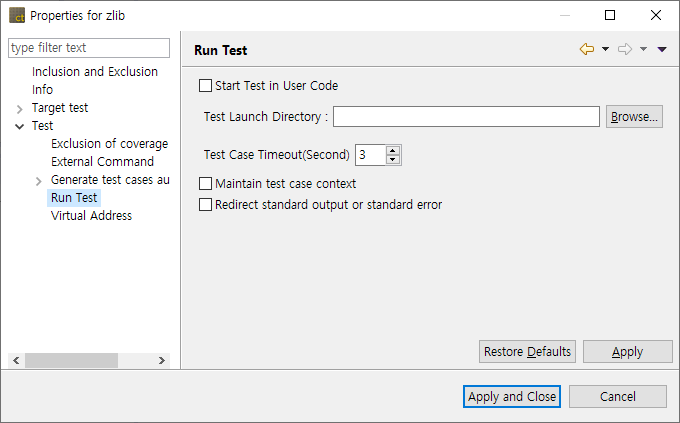The image size is (680, 423).
Task: Decrease the test case timeout value
Action: click(x=393, y=160)
